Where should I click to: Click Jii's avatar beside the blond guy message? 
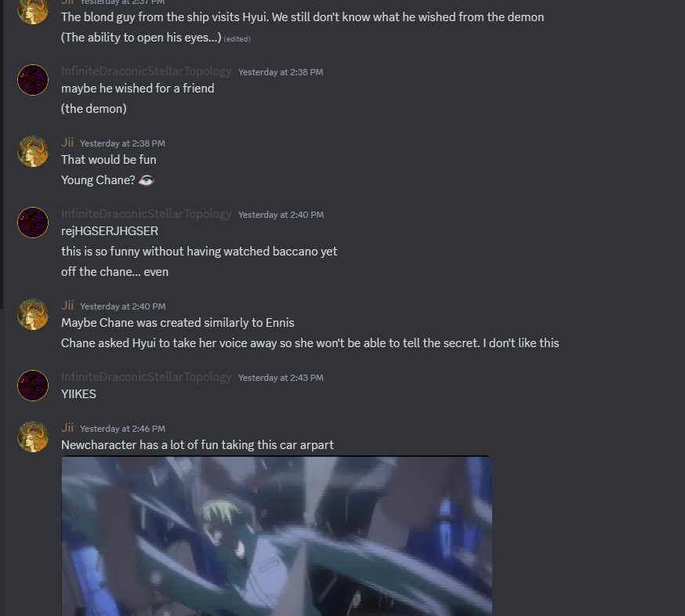point(33,9)
